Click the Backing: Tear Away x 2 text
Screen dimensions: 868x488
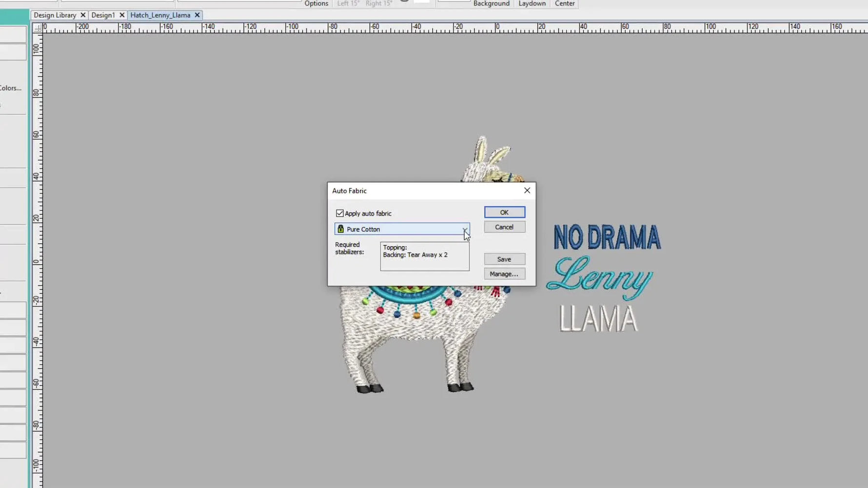(415, 255)
